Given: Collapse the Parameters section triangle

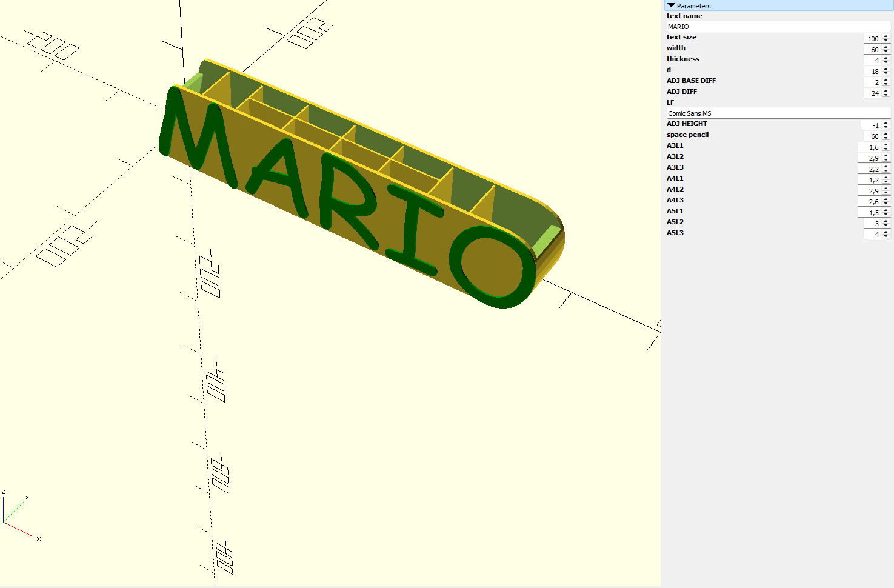Looking at the screenshot, I should click(671, 5).
